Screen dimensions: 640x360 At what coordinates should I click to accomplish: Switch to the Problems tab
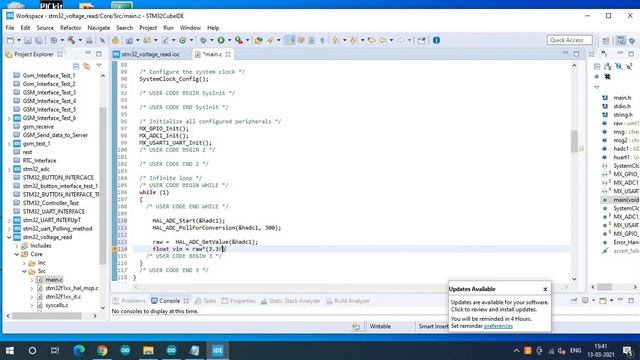pyautogui.click(x=129, y=301)
